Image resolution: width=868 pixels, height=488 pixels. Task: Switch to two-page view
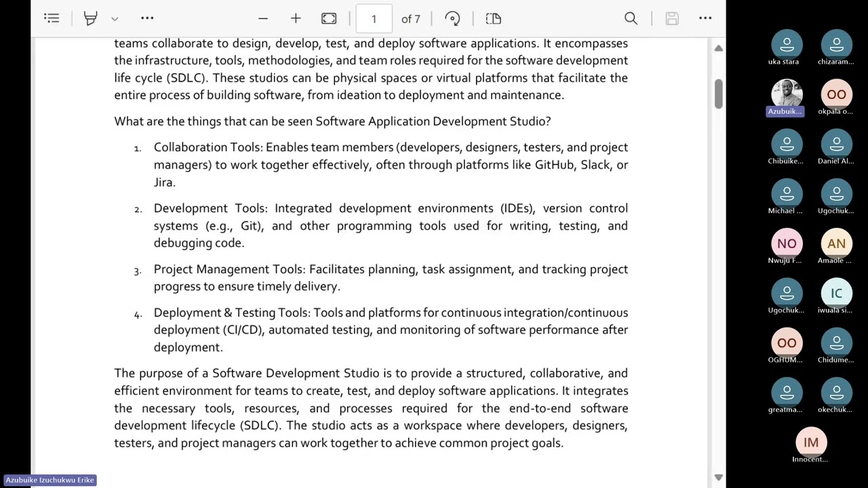[x=494, y=19]
